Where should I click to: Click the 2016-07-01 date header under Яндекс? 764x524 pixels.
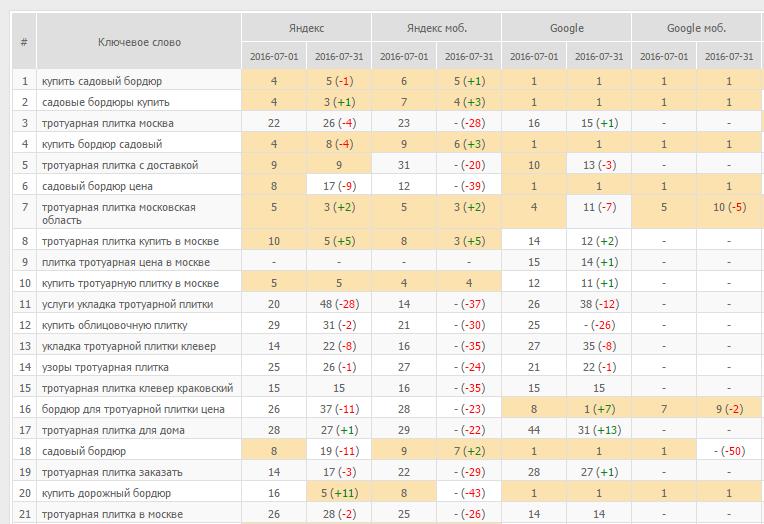tap(274, 56)
